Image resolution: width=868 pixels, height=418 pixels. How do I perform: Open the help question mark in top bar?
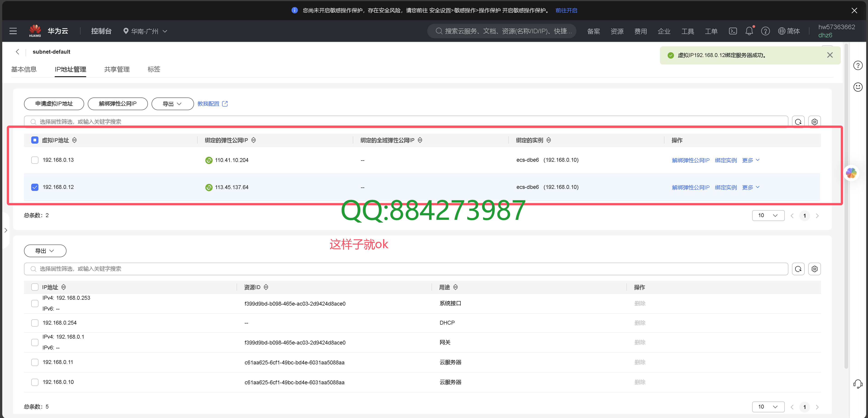click(x=765, y=31)
